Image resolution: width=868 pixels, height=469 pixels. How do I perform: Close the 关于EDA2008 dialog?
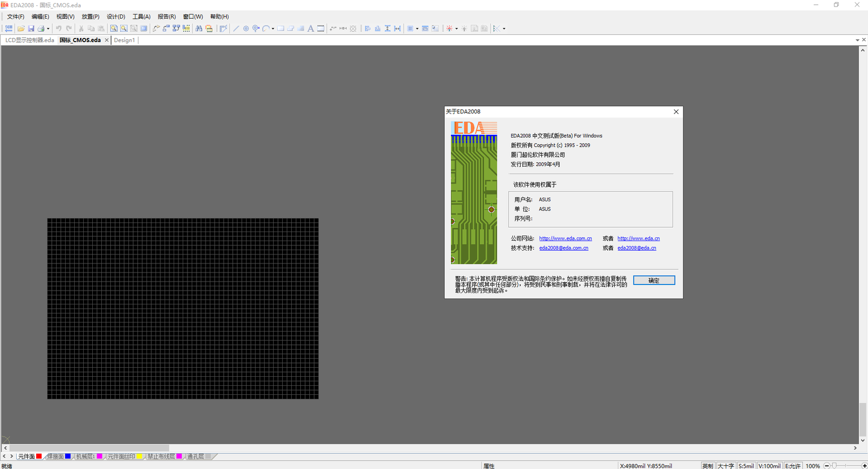point(676,112)
